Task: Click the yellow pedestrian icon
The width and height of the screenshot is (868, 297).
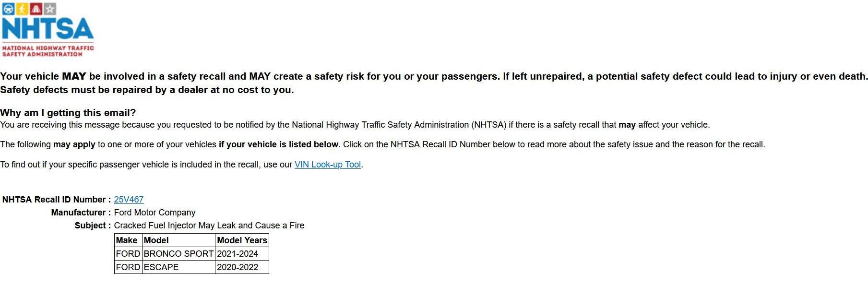Action: coord(22,9)
